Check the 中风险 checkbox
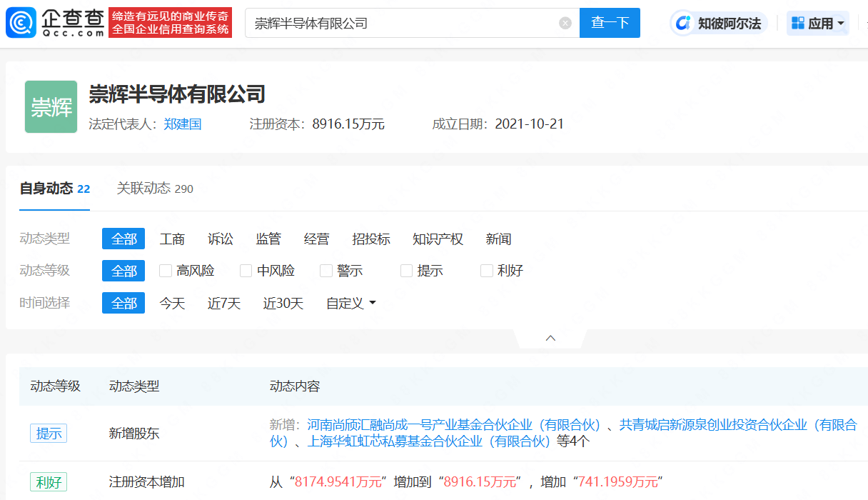Viewport: 868px width, 500px height. point(246,271)
